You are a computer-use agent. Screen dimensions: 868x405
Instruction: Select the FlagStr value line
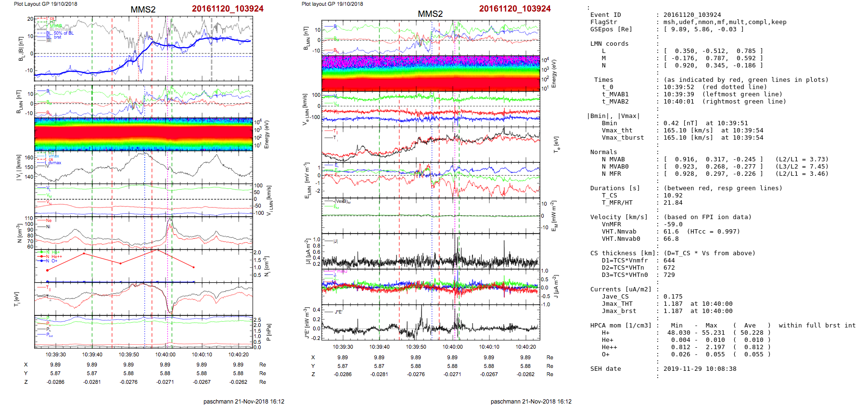(725, 22)
